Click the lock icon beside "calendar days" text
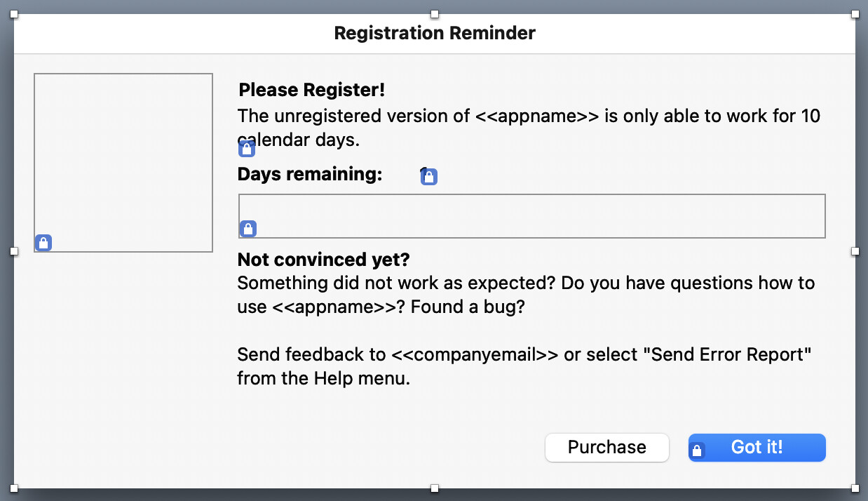The image size is (868, 501). (x=247, y=149)
